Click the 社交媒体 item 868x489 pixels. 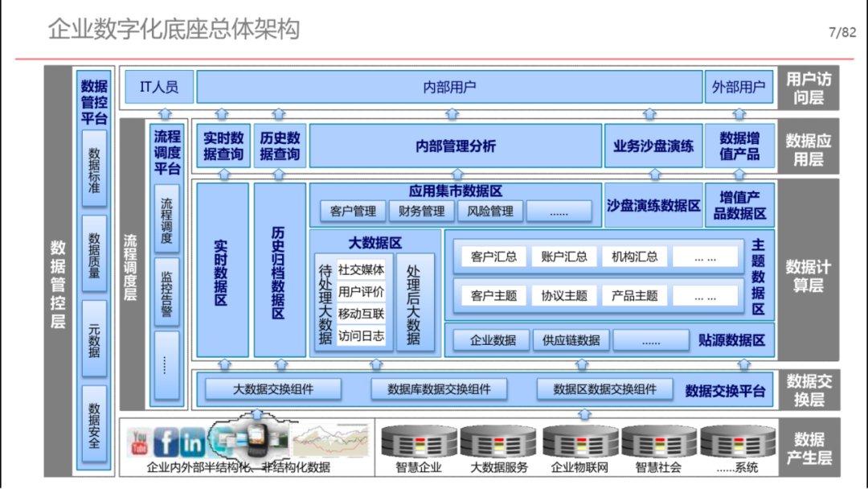pyautogui.click(x=361, y=269)
